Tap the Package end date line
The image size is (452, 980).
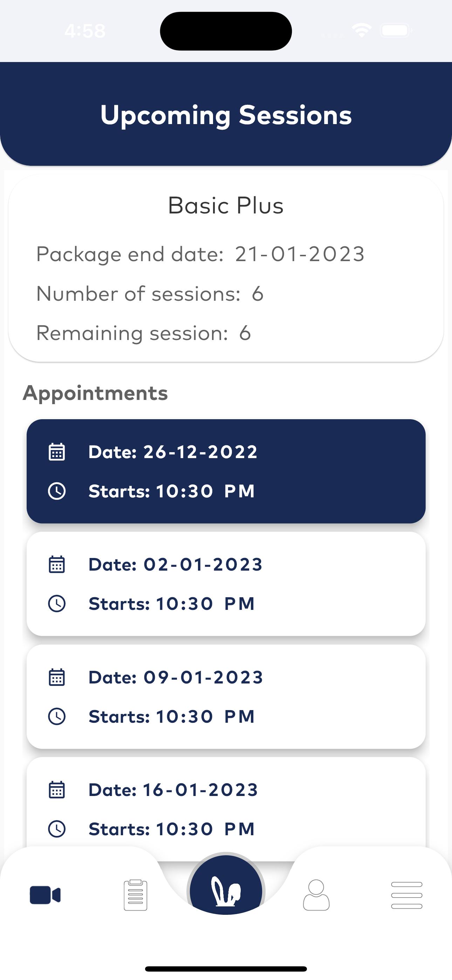(200, 254)
